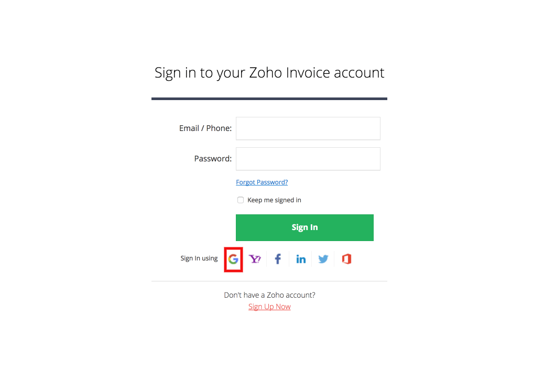Click the dark bar beneath the heading
This screenshot has height=392, width=533.
pos(269,99)
